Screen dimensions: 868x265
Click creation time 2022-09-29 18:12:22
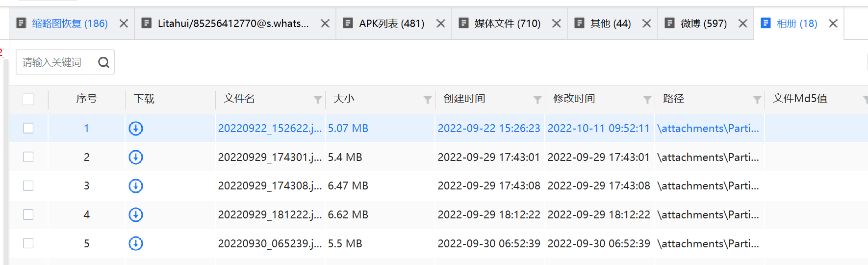click(x=489, y=214)
